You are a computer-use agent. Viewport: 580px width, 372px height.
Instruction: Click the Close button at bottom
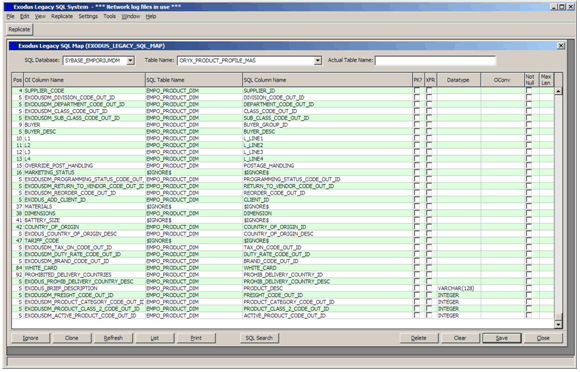[543, 338]
